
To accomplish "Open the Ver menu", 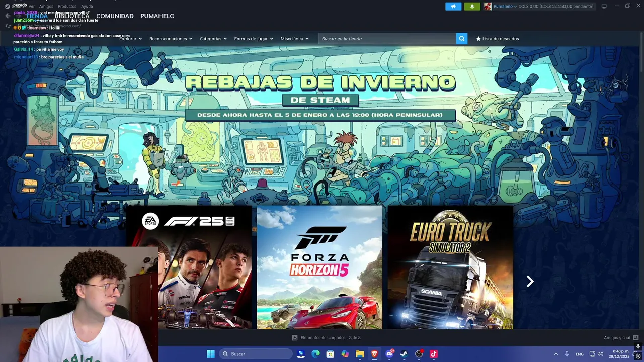I will point(32,6).
